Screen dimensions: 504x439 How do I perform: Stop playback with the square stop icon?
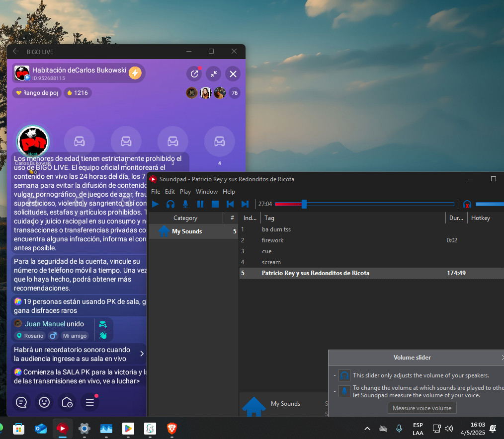[x=215, y=204]
